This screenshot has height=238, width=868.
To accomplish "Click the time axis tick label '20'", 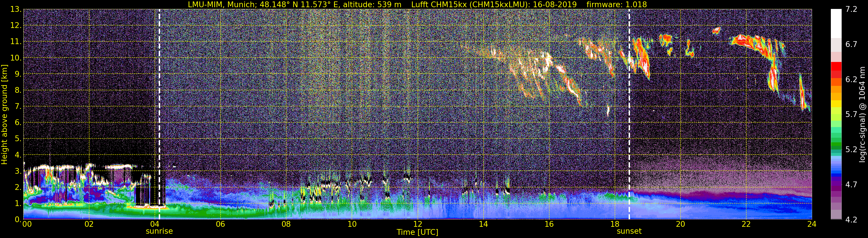I will (680, 224).
